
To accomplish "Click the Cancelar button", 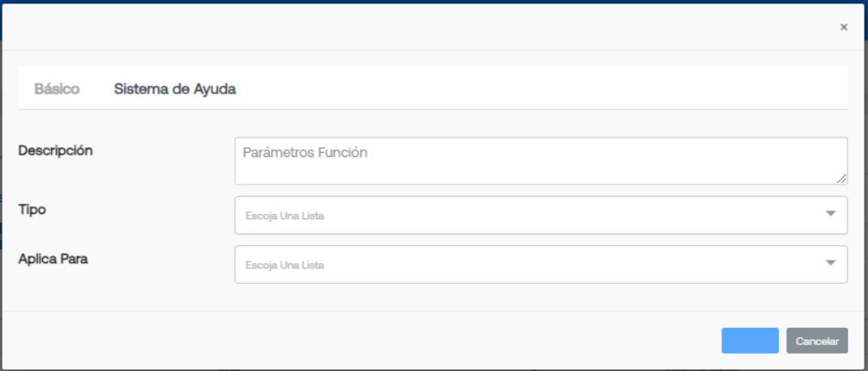I will [817, 341].
